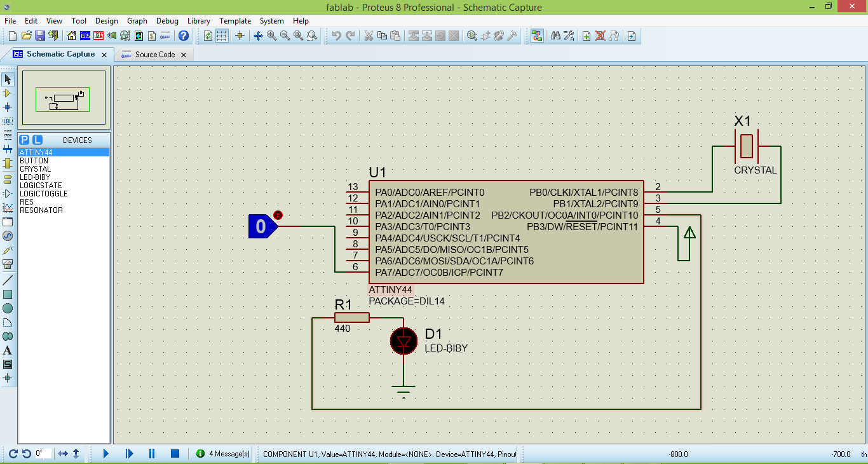
Task: Open the Design menu
Action: [x=107, y=21]
